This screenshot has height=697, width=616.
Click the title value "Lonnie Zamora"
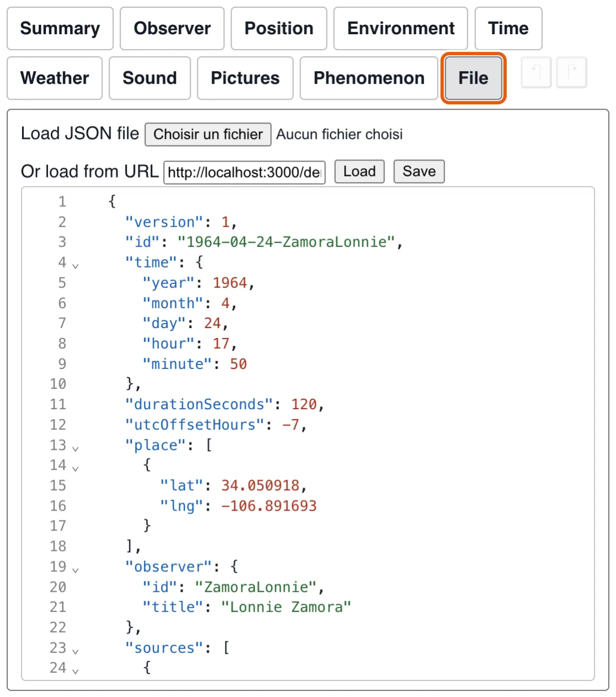point(286,607)
